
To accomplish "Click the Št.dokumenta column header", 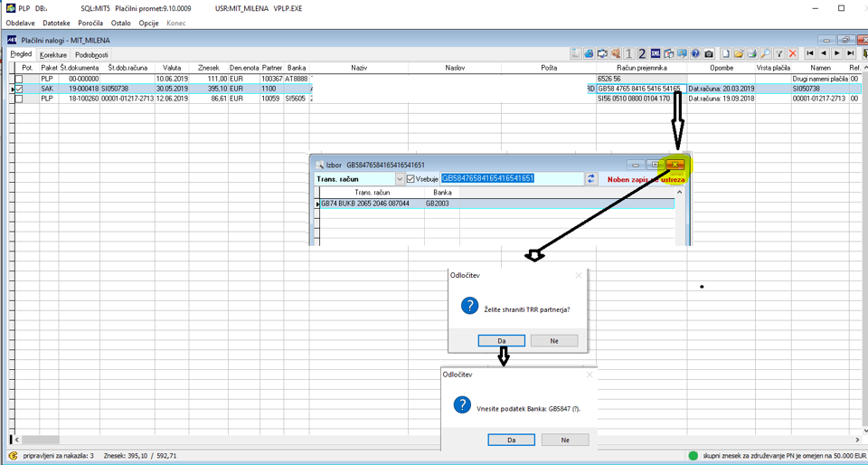I will (80, 68).
